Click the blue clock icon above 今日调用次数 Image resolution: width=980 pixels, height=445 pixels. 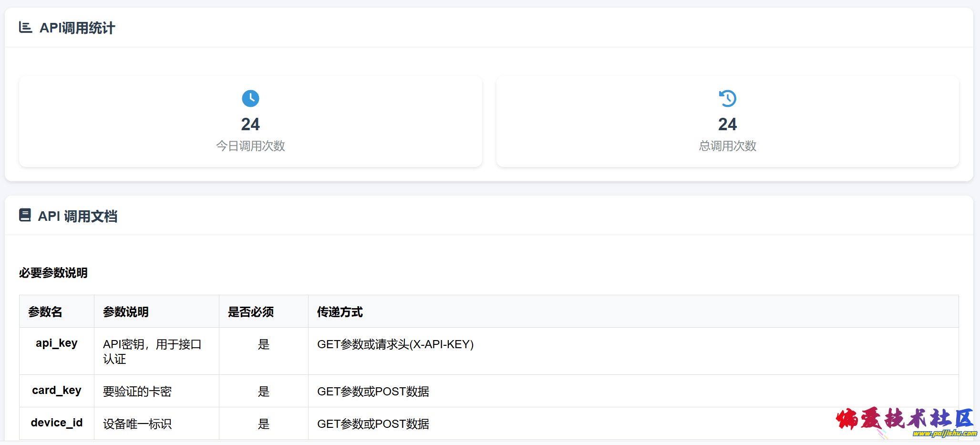click(250, 99)
